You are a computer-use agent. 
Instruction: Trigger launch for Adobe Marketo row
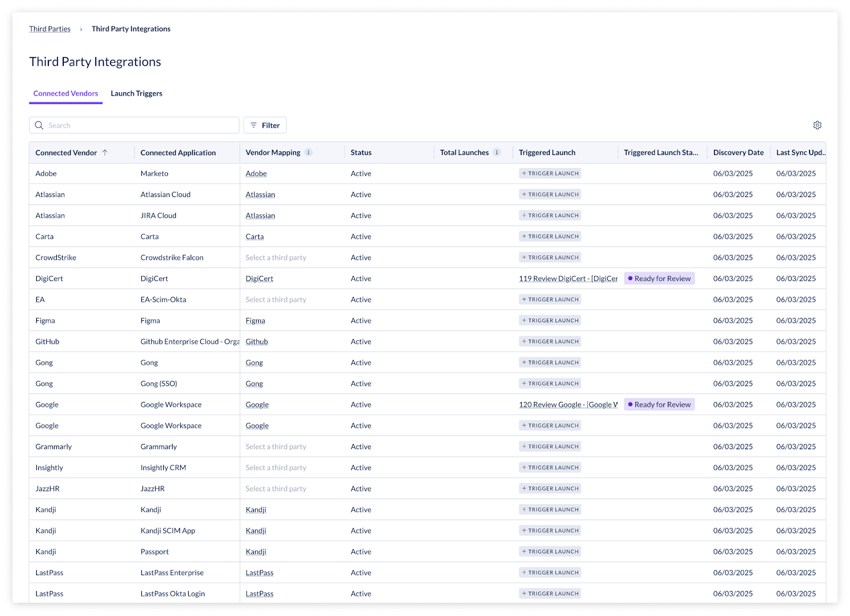[x=550, y=173]
